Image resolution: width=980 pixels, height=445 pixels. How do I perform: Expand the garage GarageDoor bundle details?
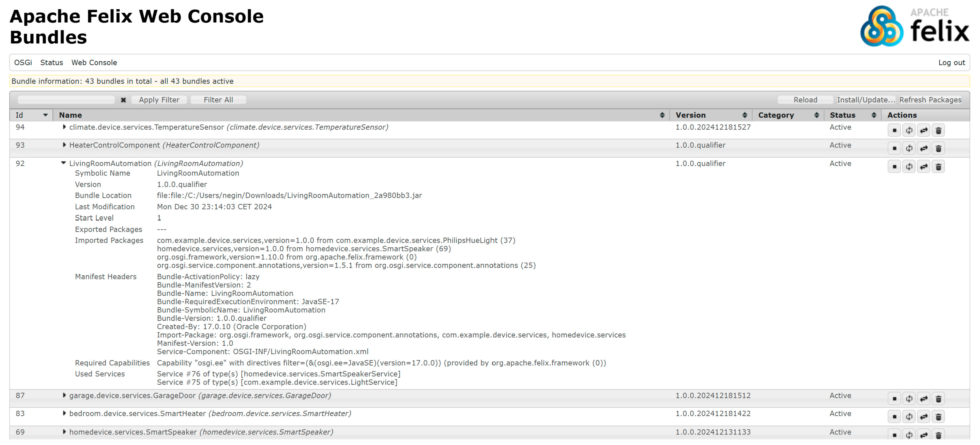coord(64,396)
